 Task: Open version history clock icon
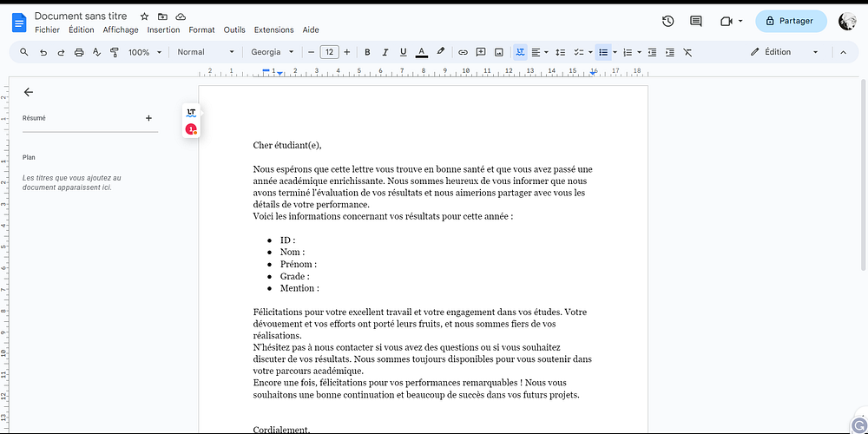point(668,21)
